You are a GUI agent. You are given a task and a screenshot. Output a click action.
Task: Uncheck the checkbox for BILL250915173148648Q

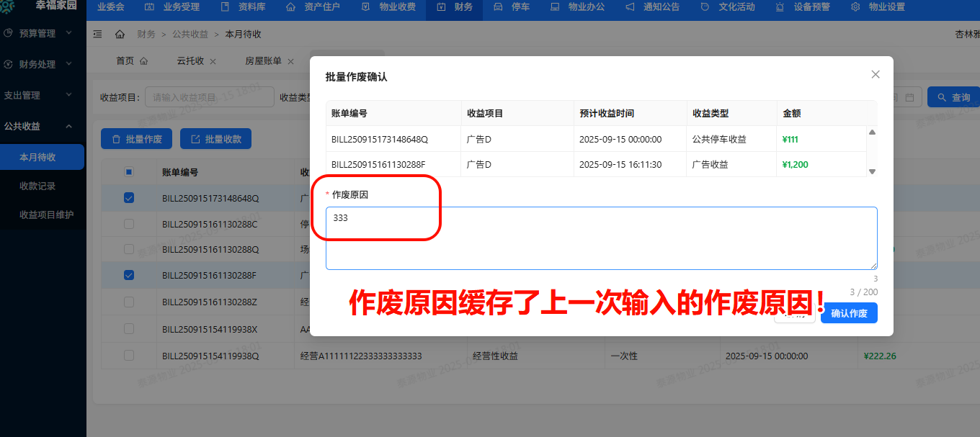click(129, 197)
